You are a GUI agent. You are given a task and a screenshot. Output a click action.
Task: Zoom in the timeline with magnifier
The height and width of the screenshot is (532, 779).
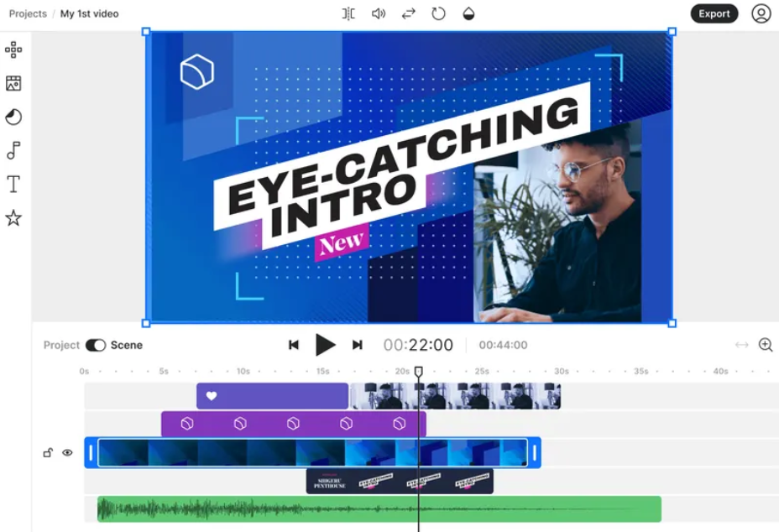coord(765,345)
